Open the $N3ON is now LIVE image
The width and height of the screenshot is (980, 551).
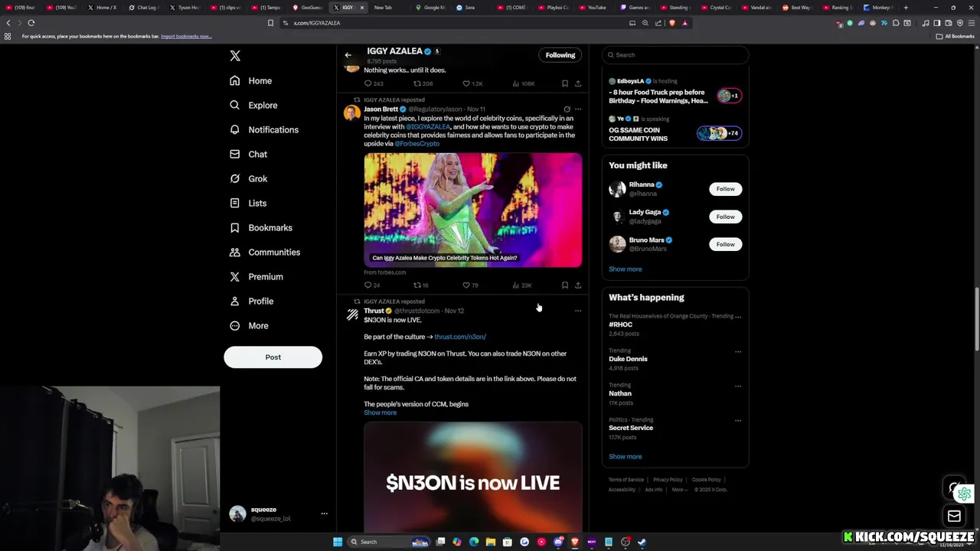[473, 476]
